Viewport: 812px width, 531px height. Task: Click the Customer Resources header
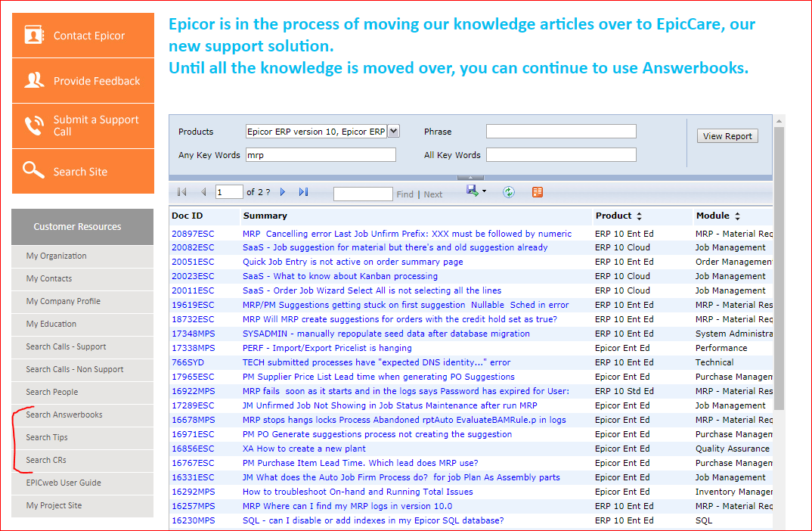[x=82, y=226]
